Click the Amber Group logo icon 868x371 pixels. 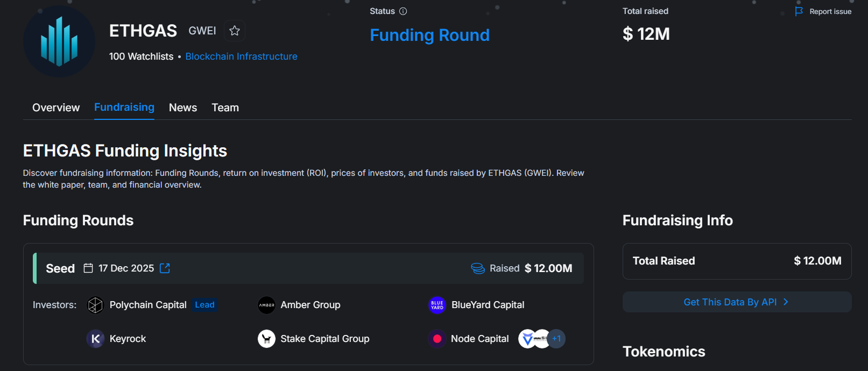266,305
